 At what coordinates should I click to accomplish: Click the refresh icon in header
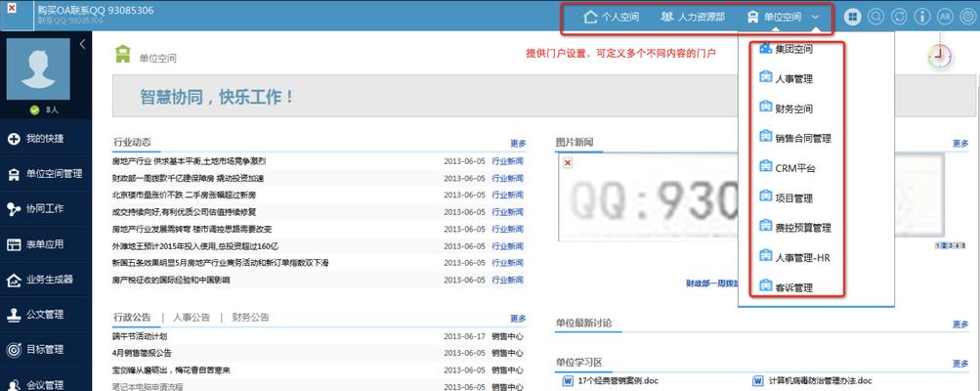898,17
